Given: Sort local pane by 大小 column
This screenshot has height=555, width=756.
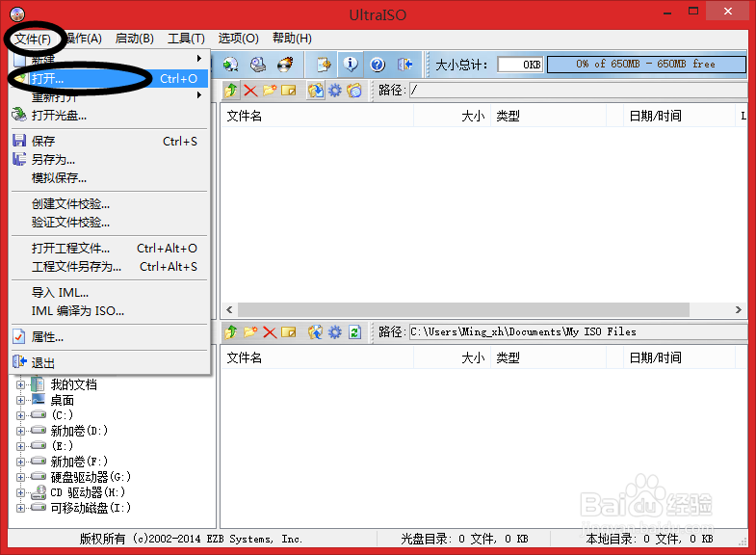Looking at the screenshot, I should pos(452,357).
